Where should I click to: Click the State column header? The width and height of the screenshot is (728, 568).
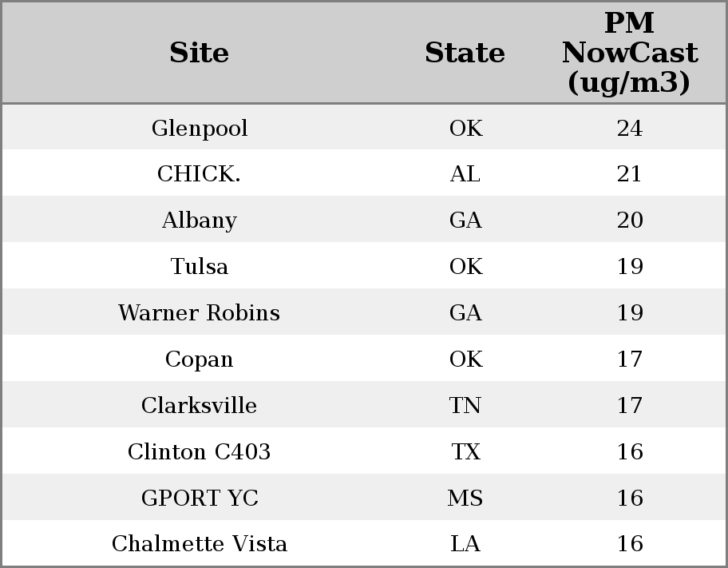[465, 53]
